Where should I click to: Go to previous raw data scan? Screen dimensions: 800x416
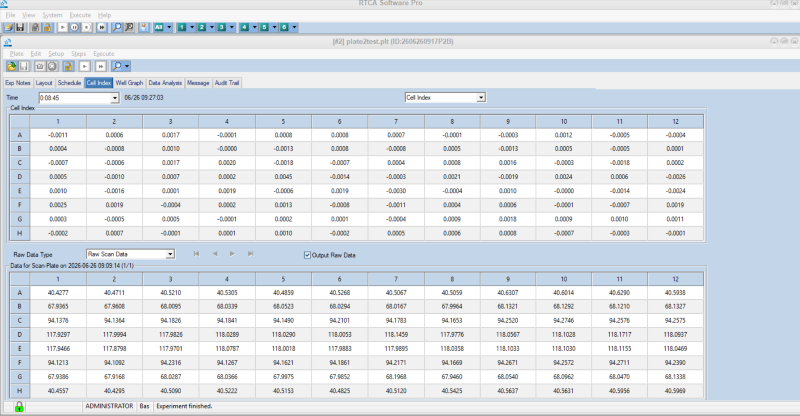click(215, 254)
